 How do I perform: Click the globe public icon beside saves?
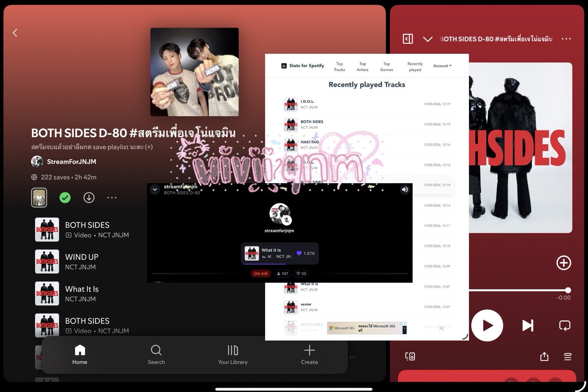pos(34,177)
